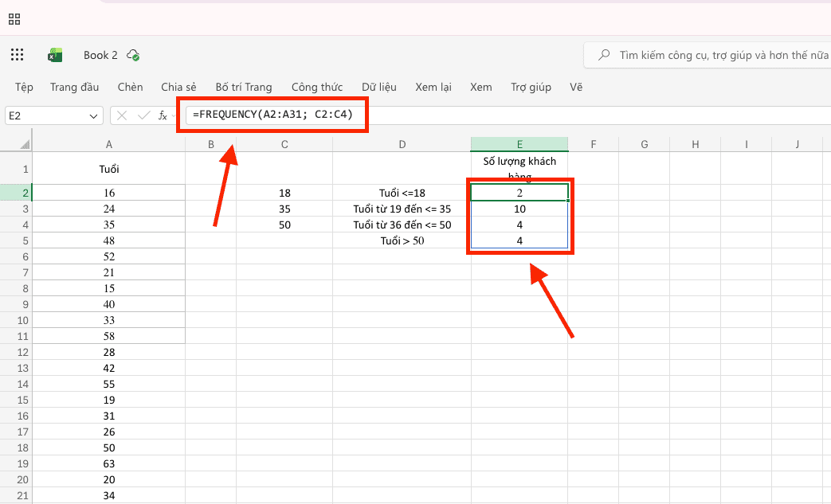Click the Book 2 file name

[100, 55]
